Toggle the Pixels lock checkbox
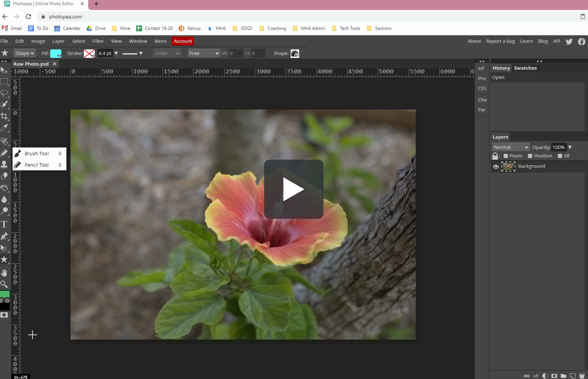The height and width of the screenshot is (379, 588). [505, 156]
